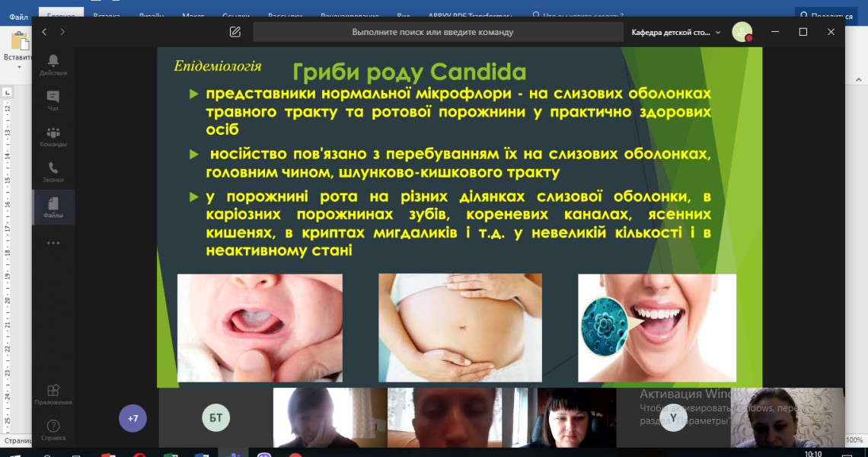Open the Действия activity feed in Teams

click(x=53, y=65)
